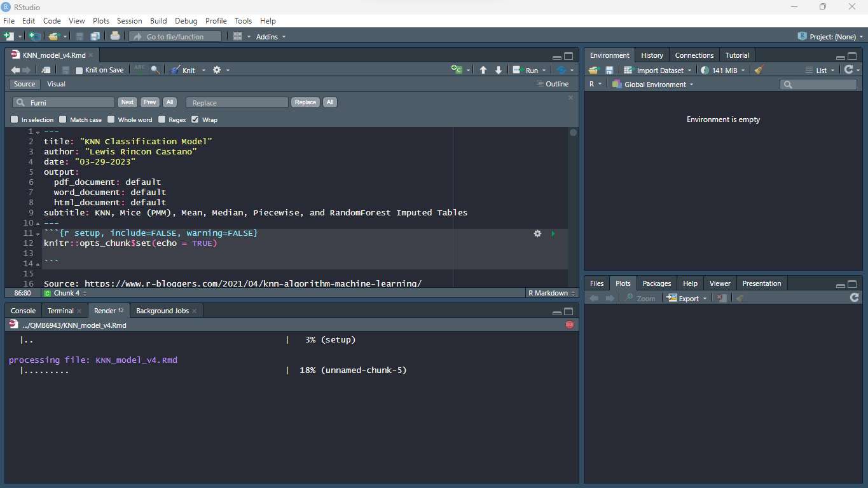Open the List view dropdown
This screenshot has height=488, width=868.
[820, 71]
